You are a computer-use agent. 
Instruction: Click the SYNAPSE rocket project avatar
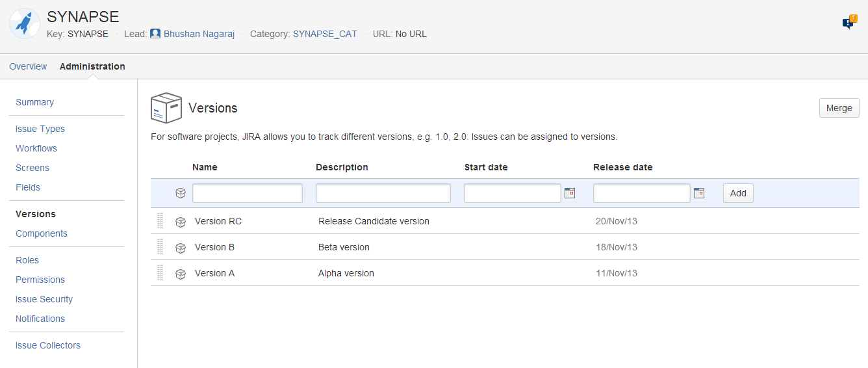[x=25, y=23]
